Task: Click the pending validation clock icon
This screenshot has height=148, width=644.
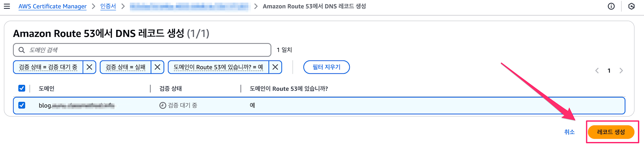Action: pyautogui.click(x=163, y=105)
